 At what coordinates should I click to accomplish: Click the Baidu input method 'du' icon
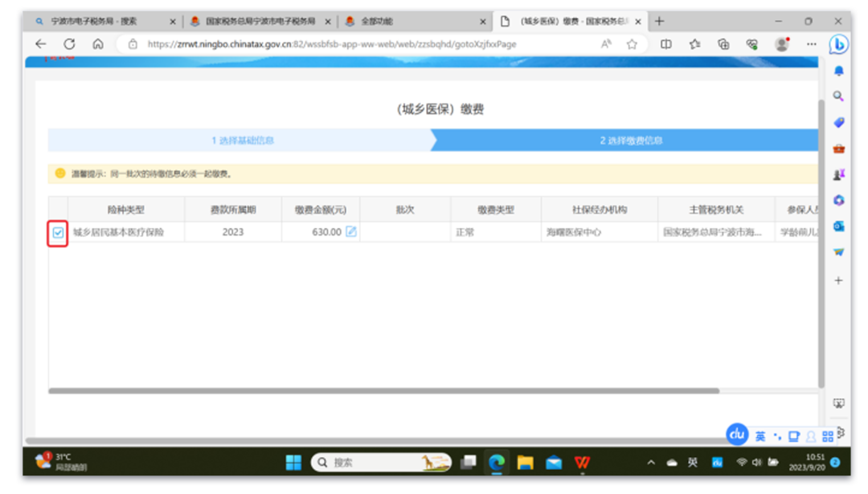click(737, 435)
